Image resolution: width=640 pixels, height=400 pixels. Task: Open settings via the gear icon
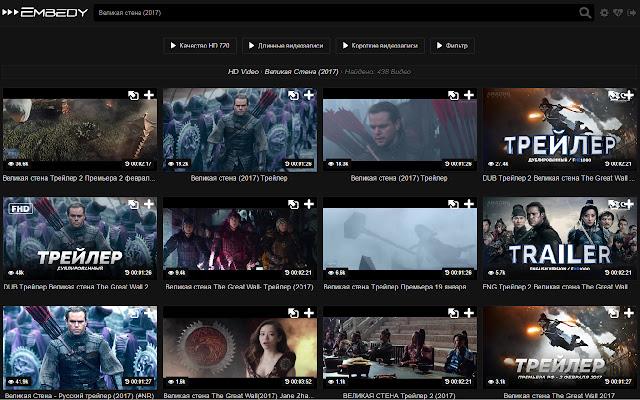pos(603,13)
